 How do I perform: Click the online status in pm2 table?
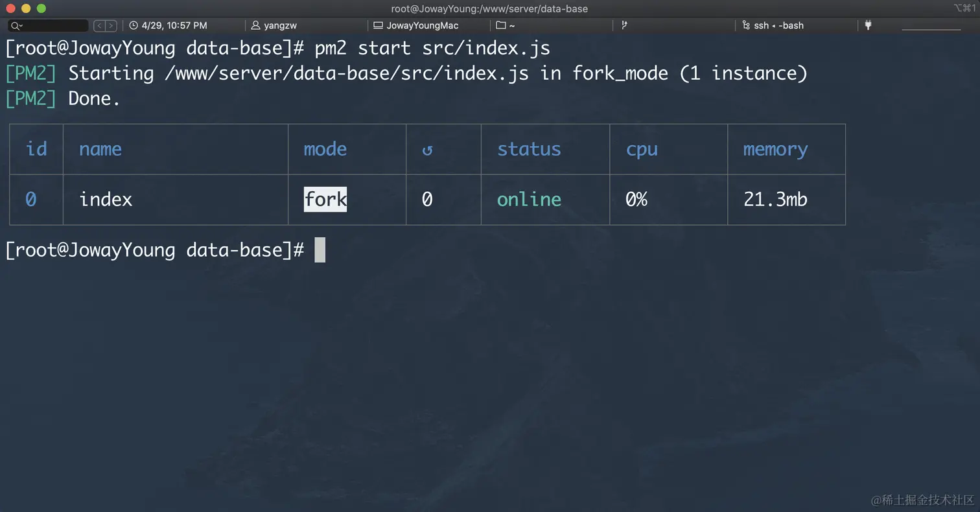(529, 200)
